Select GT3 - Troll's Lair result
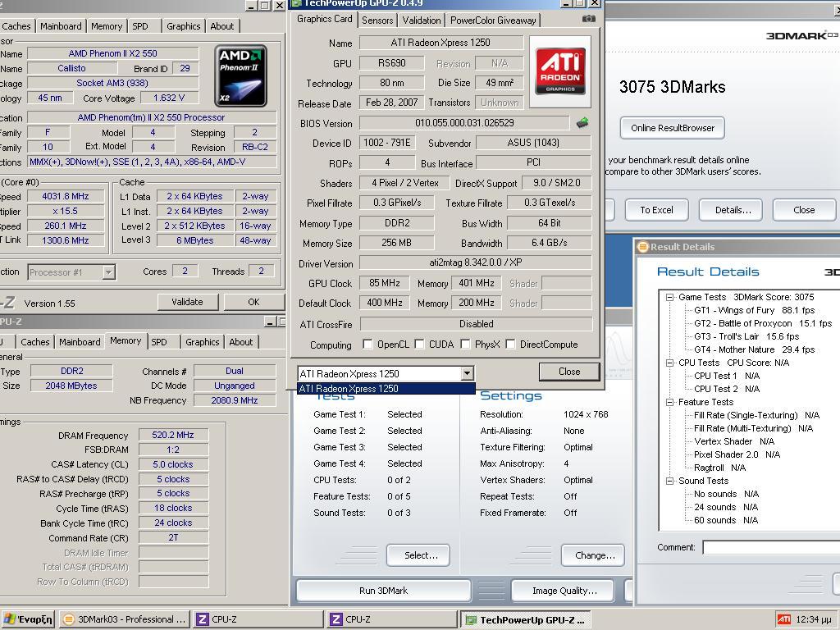 746,336
